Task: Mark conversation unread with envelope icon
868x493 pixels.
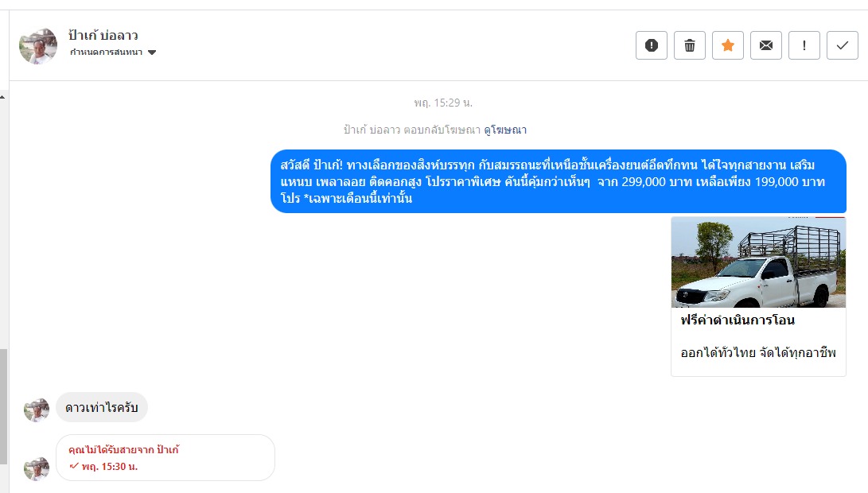Action: (x=766, y=45)
